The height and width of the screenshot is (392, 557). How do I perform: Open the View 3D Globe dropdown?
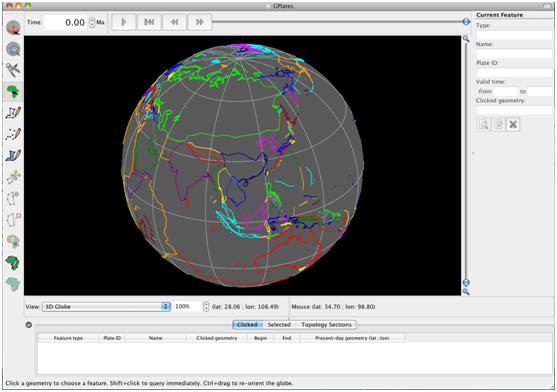coord(106,306)
